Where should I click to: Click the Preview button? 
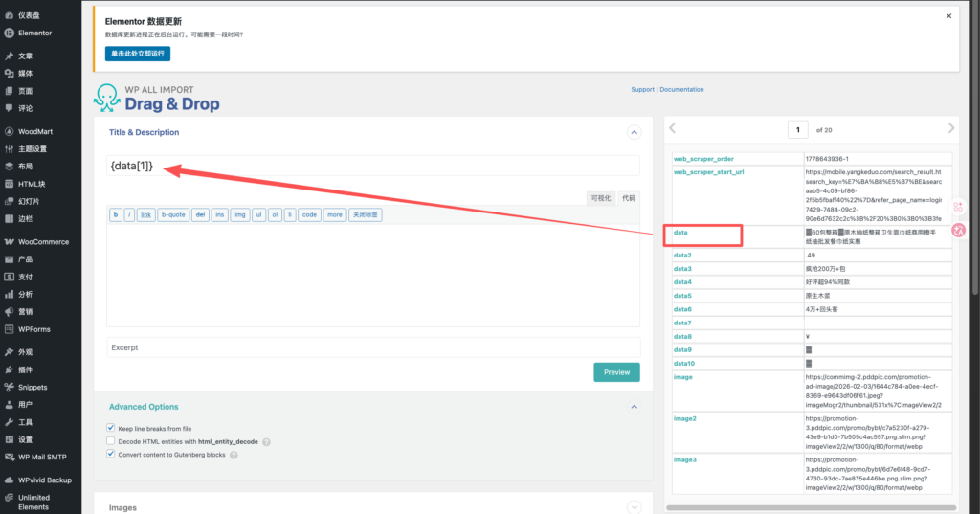tap(617, 372)
